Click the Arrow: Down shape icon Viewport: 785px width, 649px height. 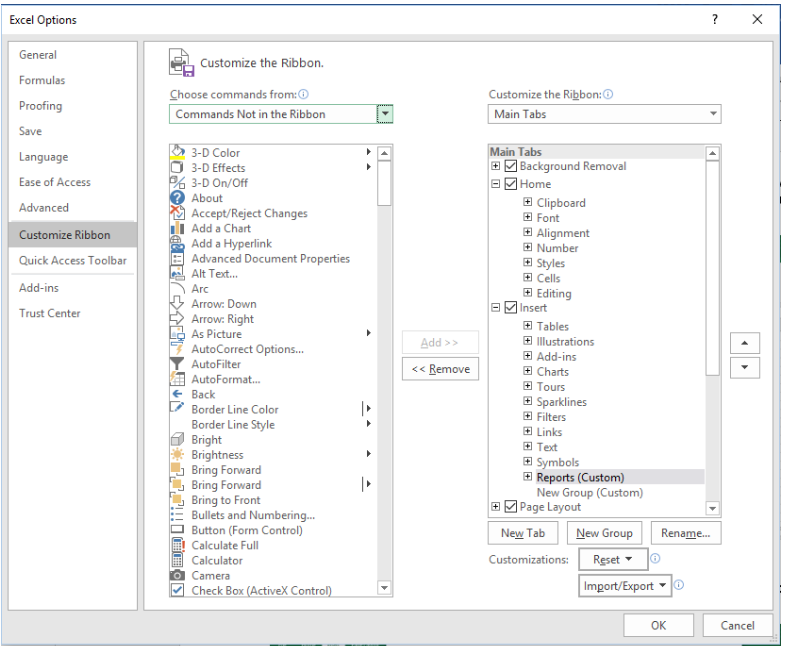tap(177, 303)
